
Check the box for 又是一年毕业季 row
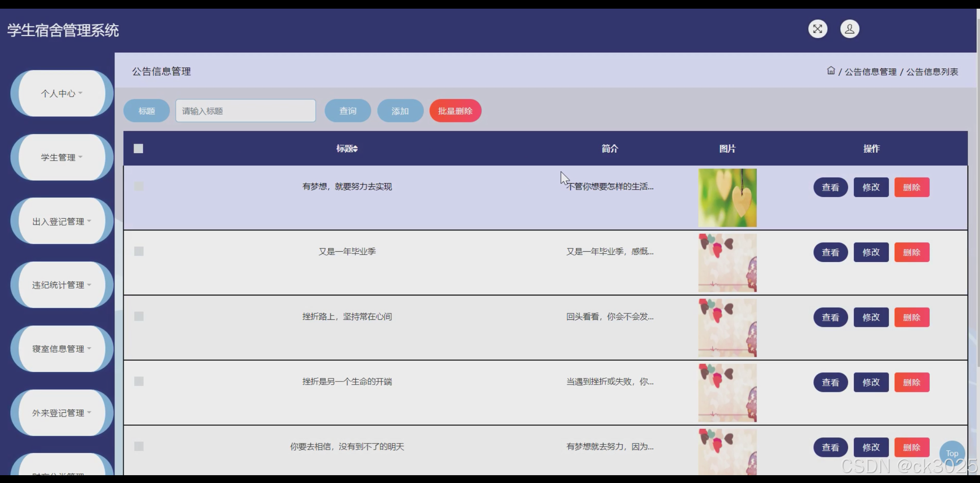[x=139, y=251]
